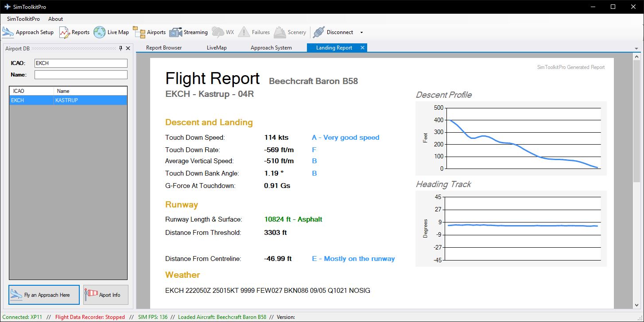Click the Descent and Landing heading
644x322 pixels.
[209, 123]
